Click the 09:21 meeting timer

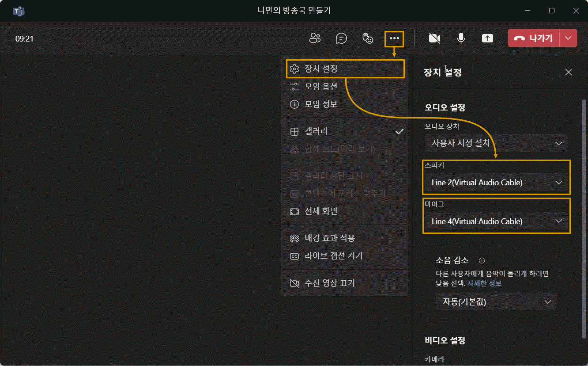[x=24, y=38]
